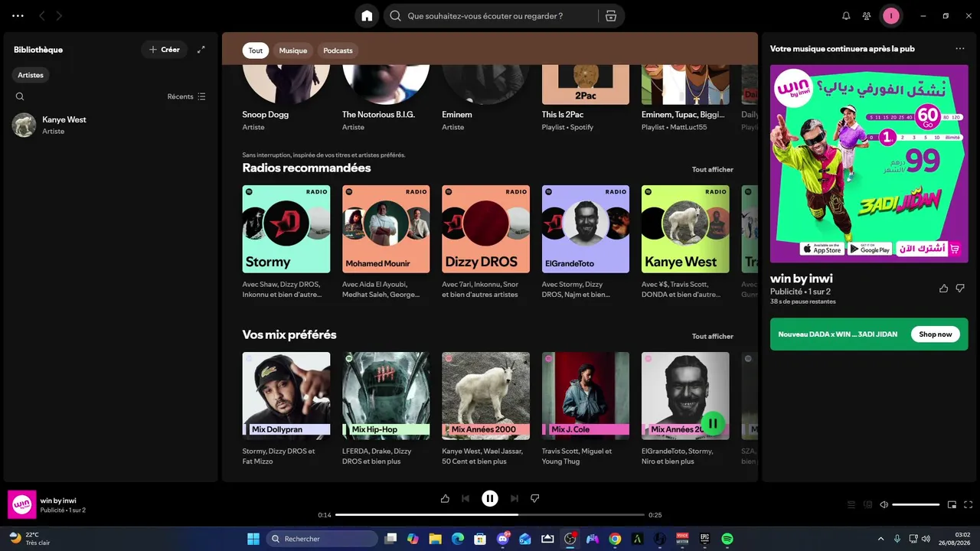Like the ad in the player bar
The height and width of the screenshot is (551, 980).
(x=445, y=498)
